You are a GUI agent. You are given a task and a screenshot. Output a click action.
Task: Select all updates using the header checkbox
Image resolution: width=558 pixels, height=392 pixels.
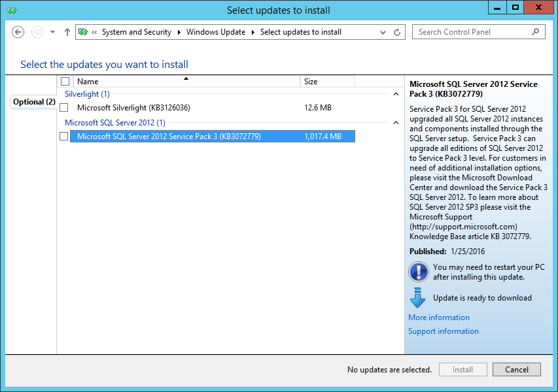tap(63, 81)
